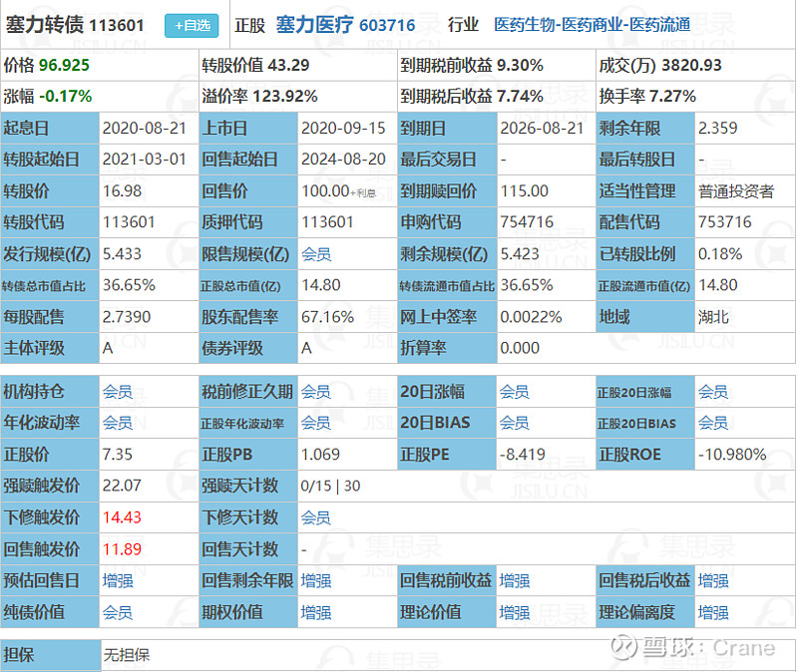
Task: Select 转股价值 43.29 text
Action: coord(255,65)
